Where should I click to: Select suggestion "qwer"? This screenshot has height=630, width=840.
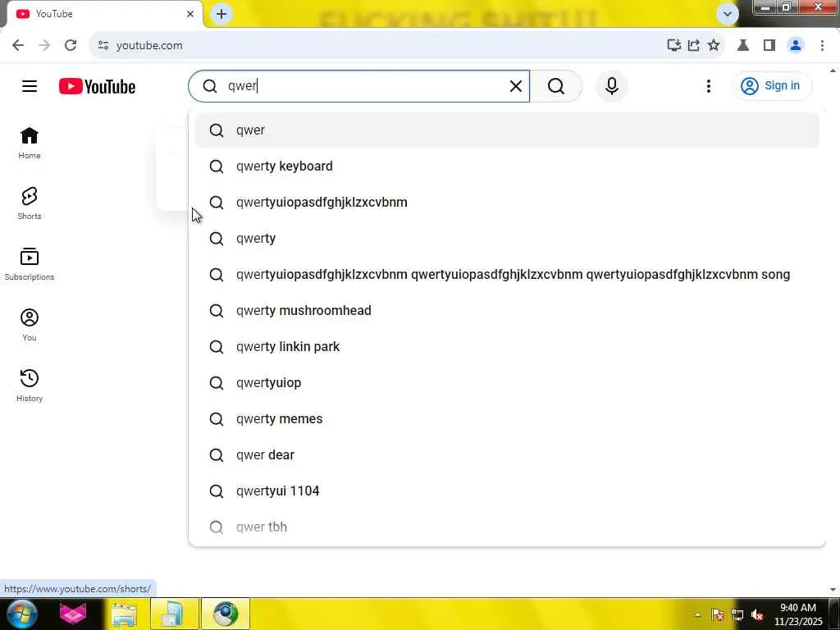[x=507, y=130]
